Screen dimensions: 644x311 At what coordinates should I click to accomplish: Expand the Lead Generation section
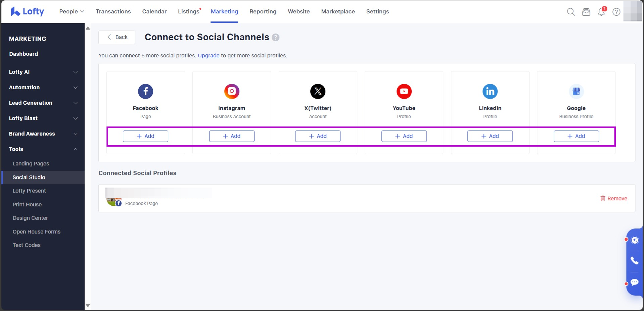tap(43, 103)
